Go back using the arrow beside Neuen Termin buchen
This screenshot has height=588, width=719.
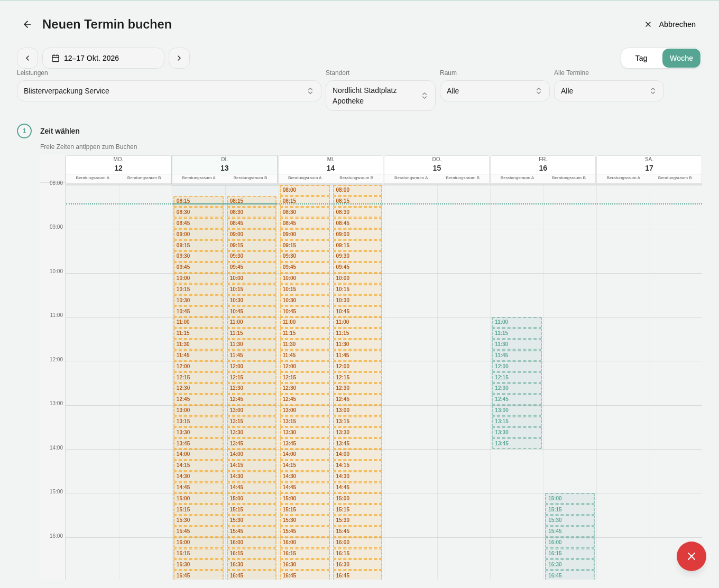pos(27,24)
